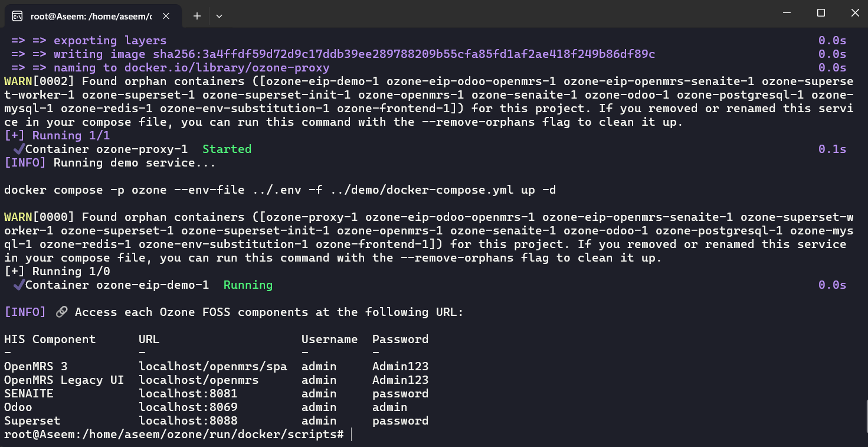Click the docker compose -p ozone command
This screenshot has height=447, width=868.
[x=280, y=190]
